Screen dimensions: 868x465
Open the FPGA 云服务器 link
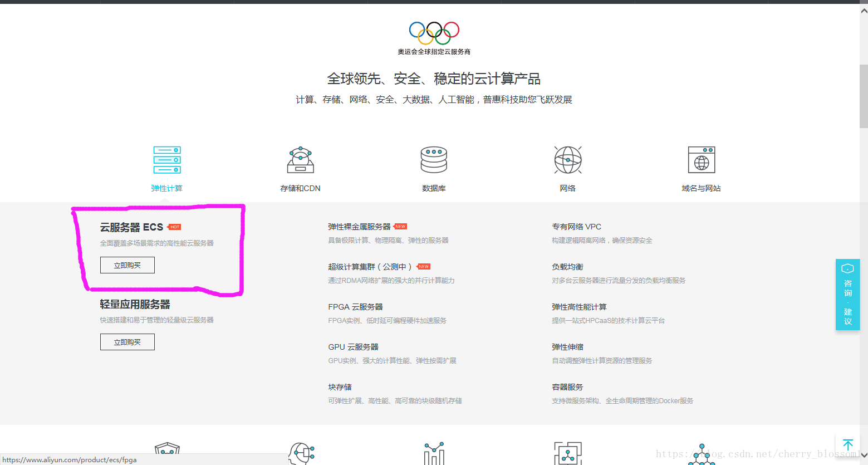point(356,307)
